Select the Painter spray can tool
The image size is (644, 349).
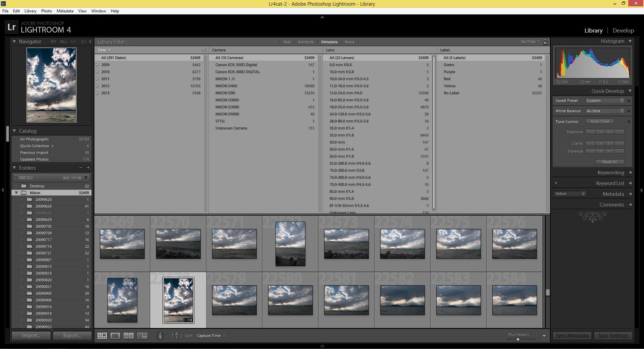pos(160,335)
